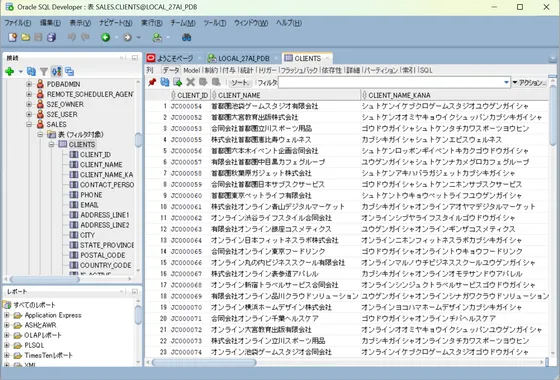Screen dimensions: 560x380
Task: Click the binoculars Find DB Object icon
Action: click(186, 37)
